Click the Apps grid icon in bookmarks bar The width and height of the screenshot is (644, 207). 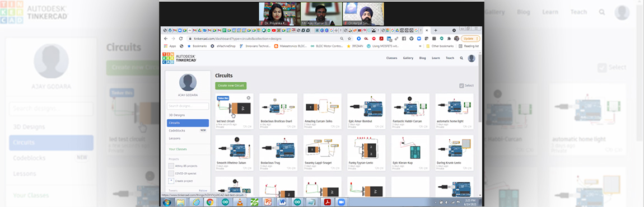tap(166, 46)
